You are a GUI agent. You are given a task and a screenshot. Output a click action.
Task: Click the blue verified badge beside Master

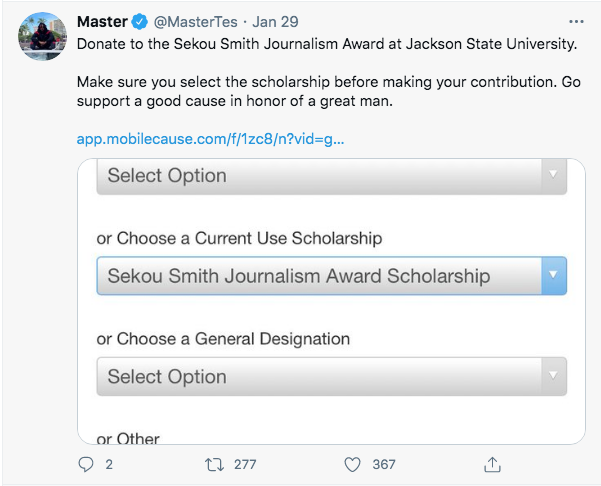(141, 21)
